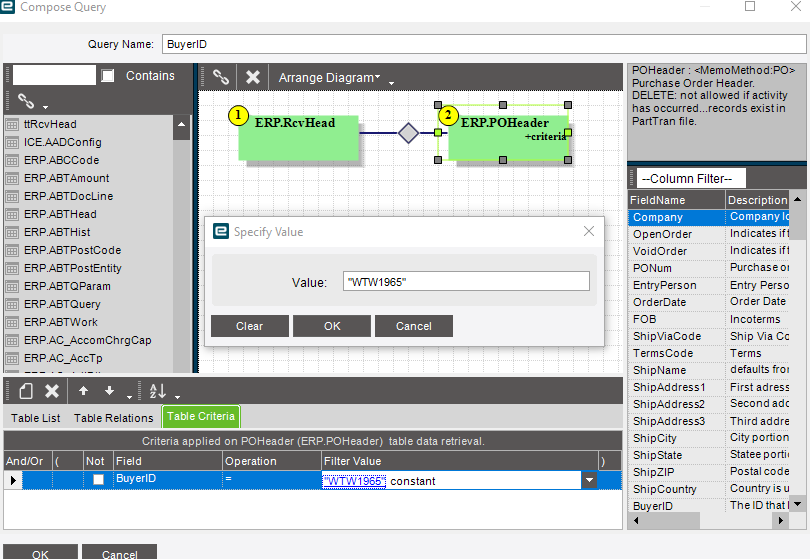Switch to the Table Criteria tab
This screenshot has width=810, height=559.
tap(201, 416)
